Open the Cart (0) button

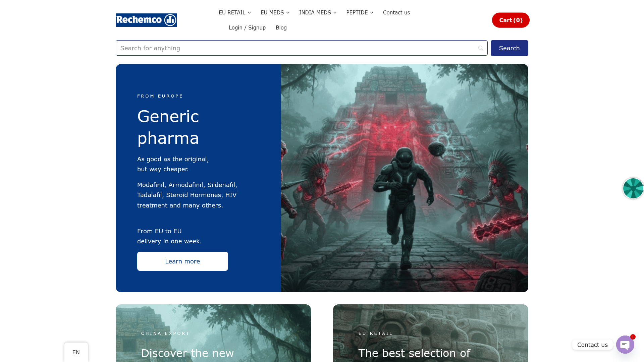click(511, 20)
